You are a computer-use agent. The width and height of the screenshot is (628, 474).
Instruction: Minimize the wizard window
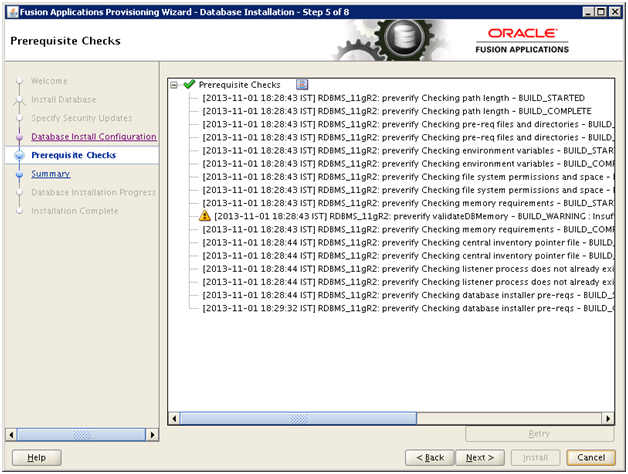click(588, 12)
